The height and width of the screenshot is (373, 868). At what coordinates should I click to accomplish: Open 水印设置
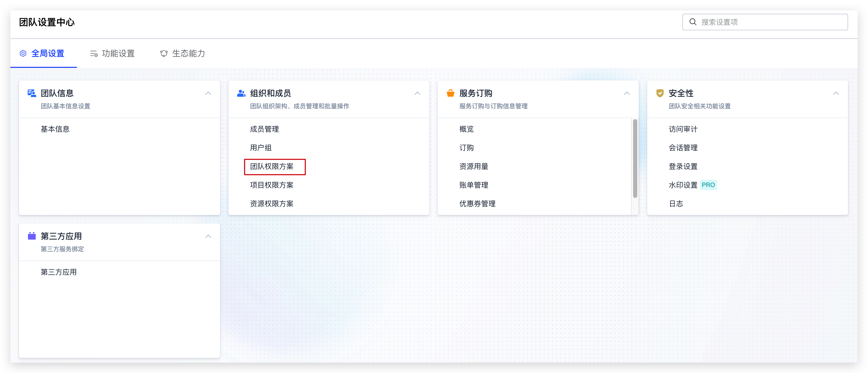click(683, 185)
